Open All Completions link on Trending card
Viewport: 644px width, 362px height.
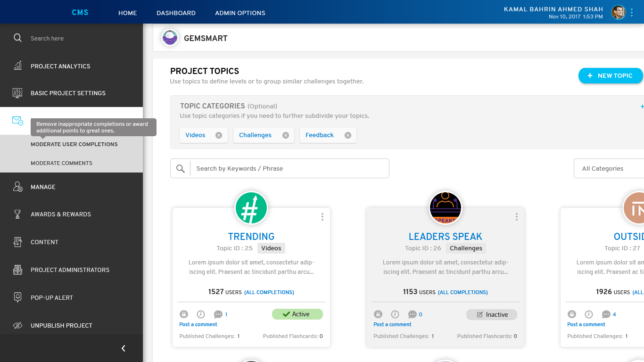[x=269, y=292]
